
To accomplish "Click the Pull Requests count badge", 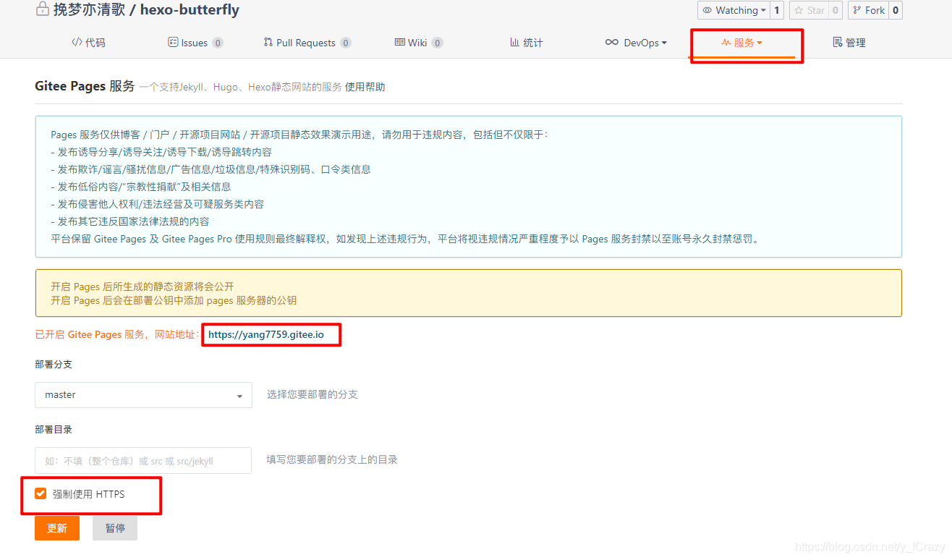I will [346, 43].
